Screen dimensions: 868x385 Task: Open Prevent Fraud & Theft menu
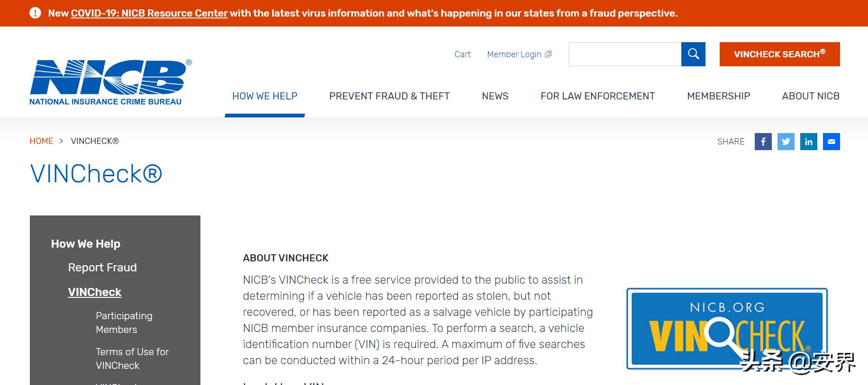coord(389,96)
